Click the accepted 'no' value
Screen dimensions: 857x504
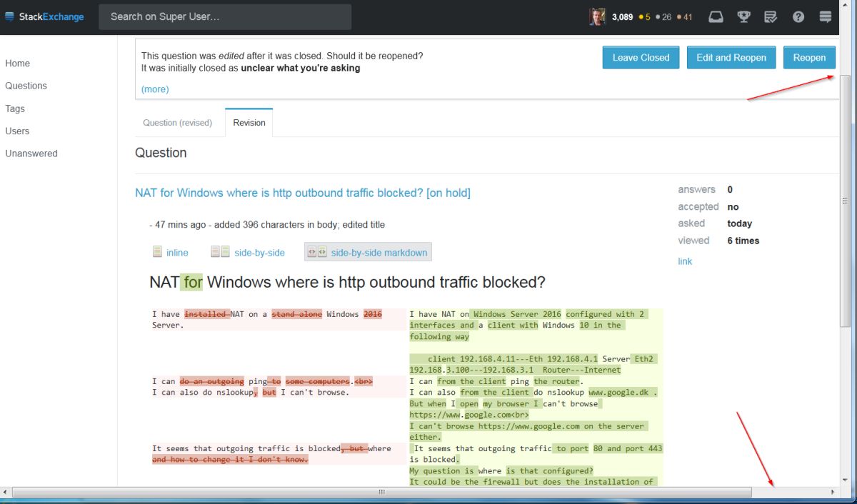[733, 207]
